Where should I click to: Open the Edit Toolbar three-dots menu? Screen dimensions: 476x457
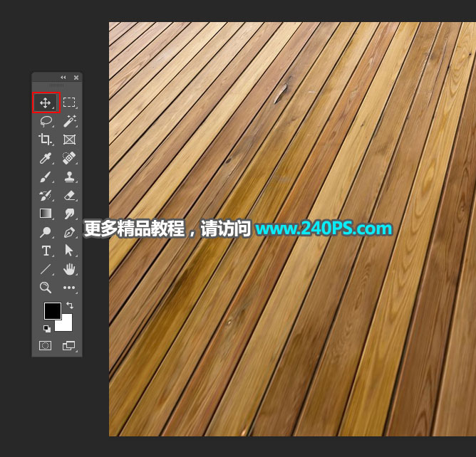[69, 288]
